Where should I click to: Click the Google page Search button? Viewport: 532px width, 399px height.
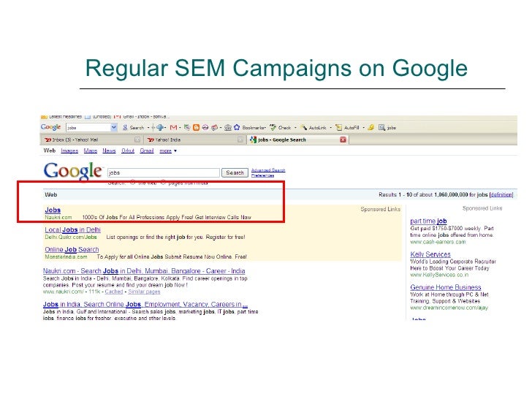(235, 172)
